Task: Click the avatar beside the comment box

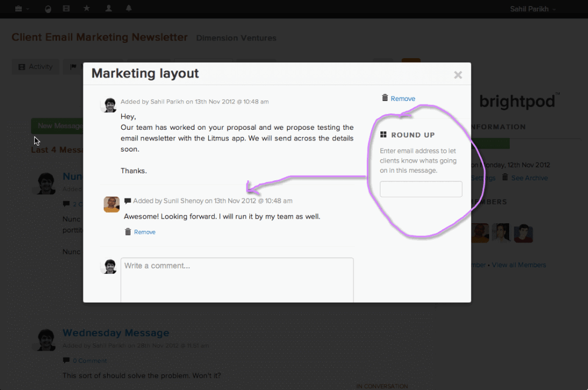Action: click(x=109, y=267)
